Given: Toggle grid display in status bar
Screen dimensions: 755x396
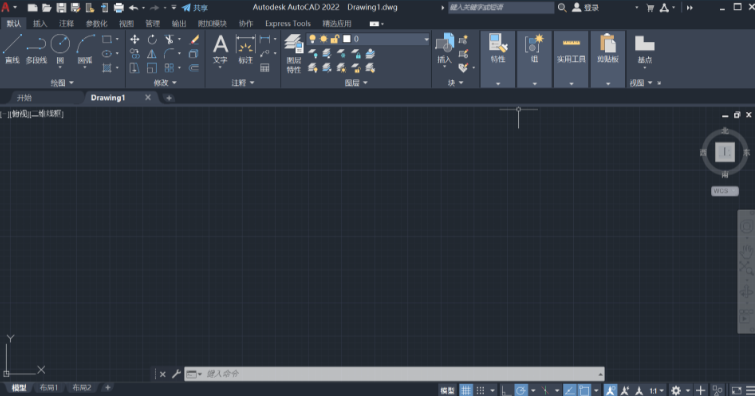Looking at the screenshot, I should click(466, 390).
